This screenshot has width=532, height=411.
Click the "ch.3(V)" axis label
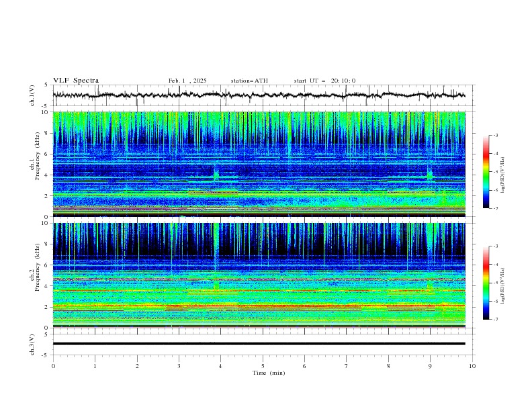(32, 345)
